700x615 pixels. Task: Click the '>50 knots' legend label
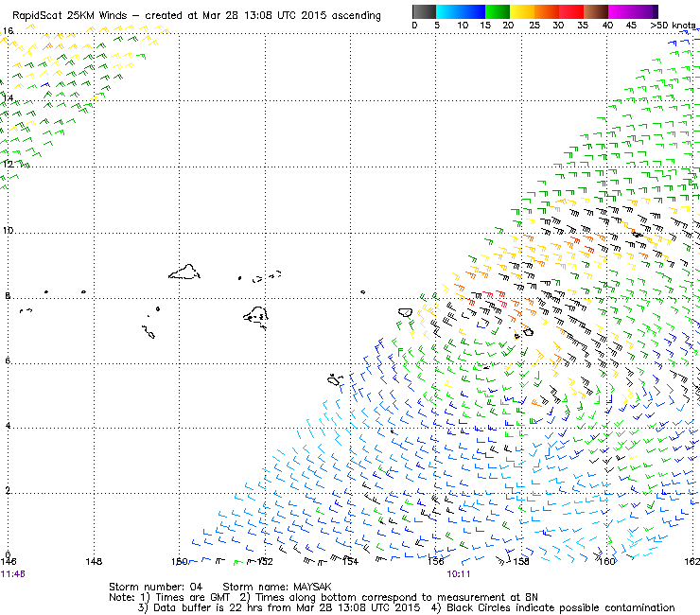click(x=673, y=26)
